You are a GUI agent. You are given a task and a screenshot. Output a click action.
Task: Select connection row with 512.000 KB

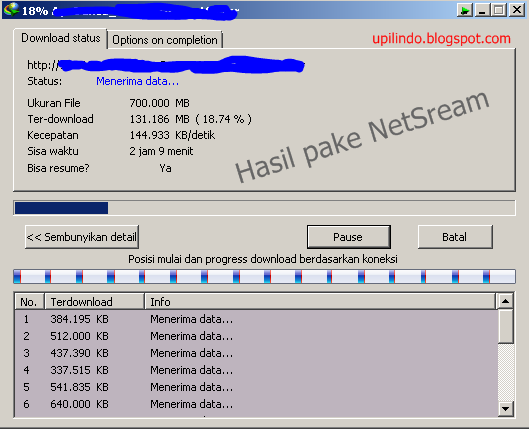[x=256, y=336]
